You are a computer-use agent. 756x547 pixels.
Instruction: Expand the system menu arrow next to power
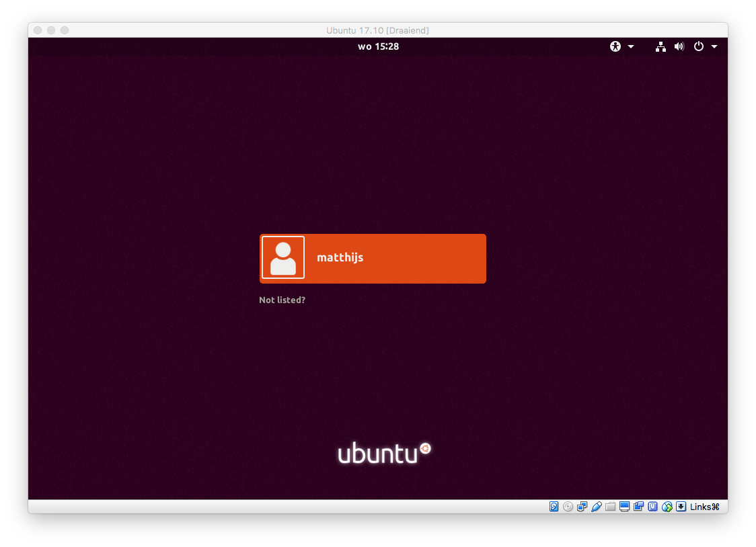tap(714, 46)
